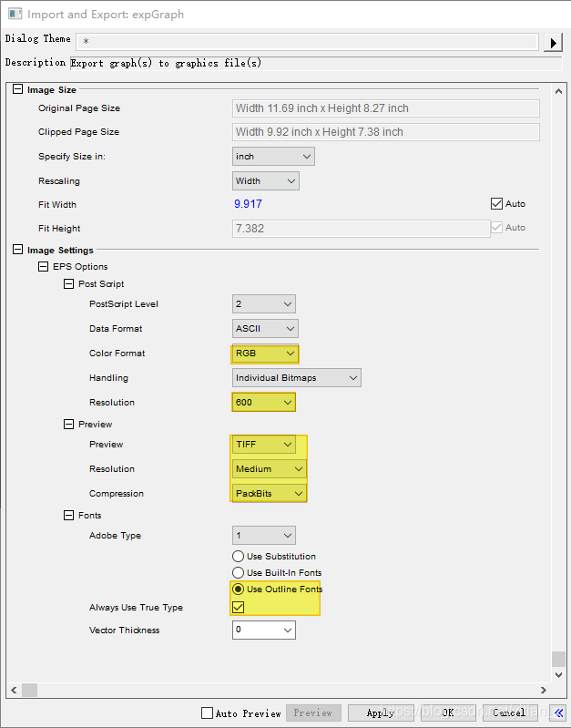Click the 'Adobe Type' label
The width and height of the screenshot is (571, 728).
(115, 536)
